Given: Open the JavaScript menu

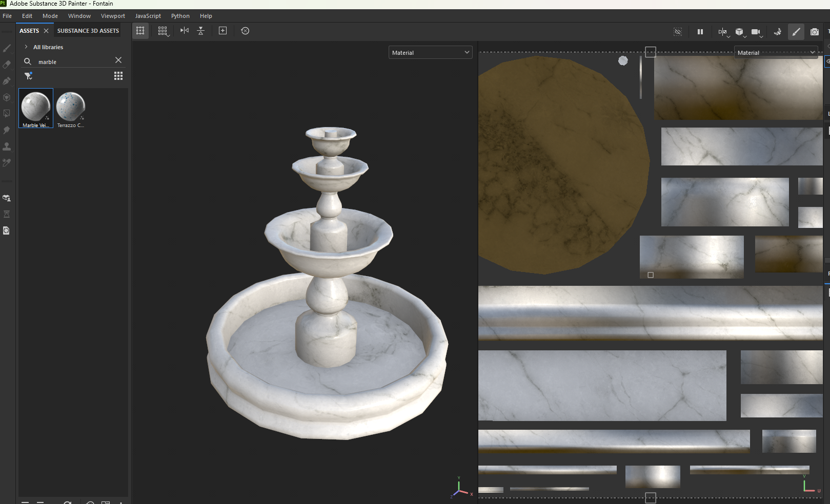Looking at the screenshot, I should click(148, 16).
